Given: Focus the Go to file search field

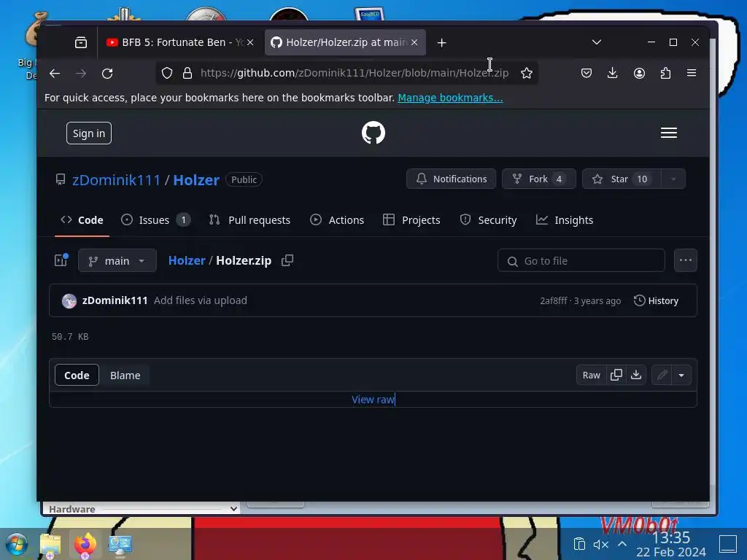Looking at the screenshot, I should [581, 261].
